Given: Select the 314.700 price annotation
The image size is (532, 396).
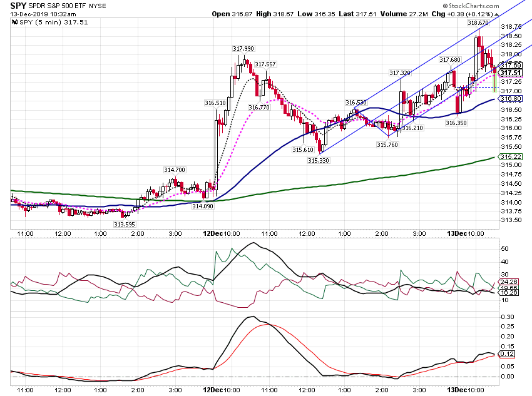Looking at the screenshot, I should 175,170.
